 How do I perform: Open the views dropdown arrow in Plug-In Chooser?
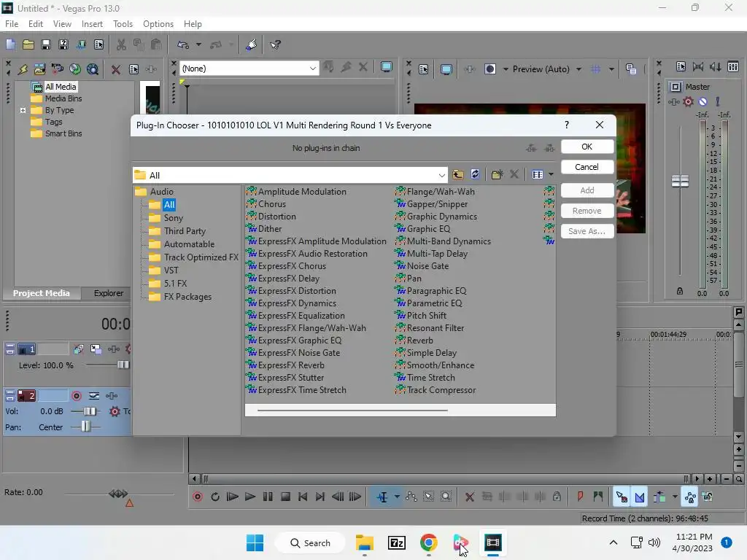(x=551, y=174)
